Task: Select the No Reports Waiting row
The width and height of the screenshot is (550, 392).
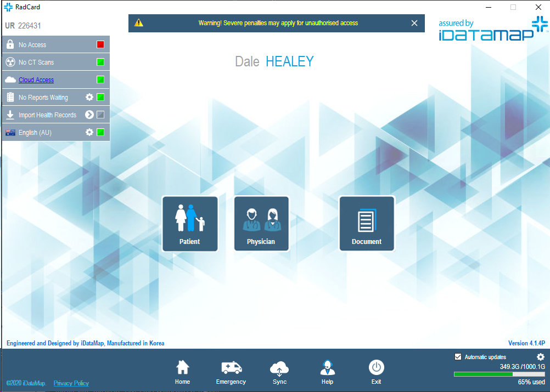Action: [43, 98]
